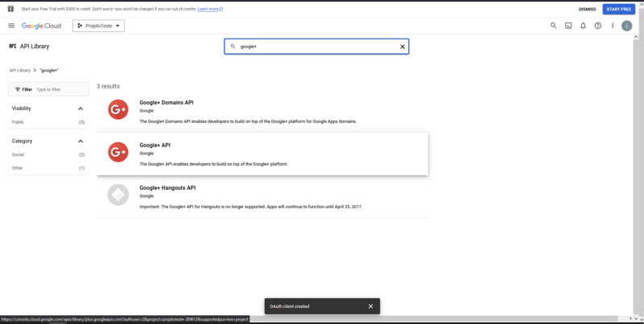644x324 pixels.
Task: Click the Google+ API red logo
Action: coord(118,152)
